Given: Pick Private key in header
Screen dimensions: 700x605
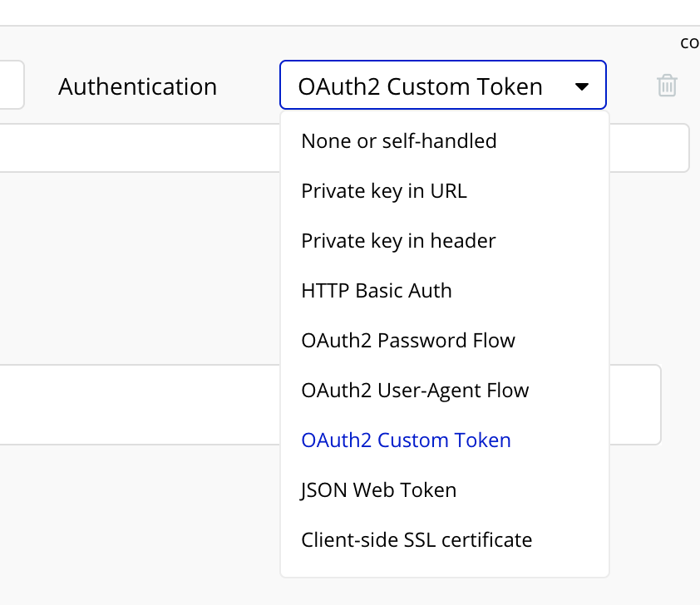Looking at the screenshot, I should click(398, 241).
